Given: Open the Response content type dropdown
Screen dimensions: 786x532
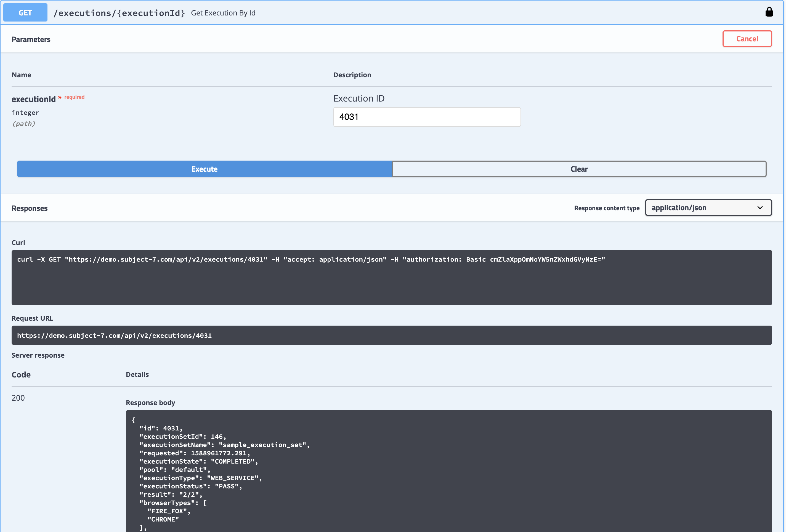Looking at the screenshot, I should 708,208.
